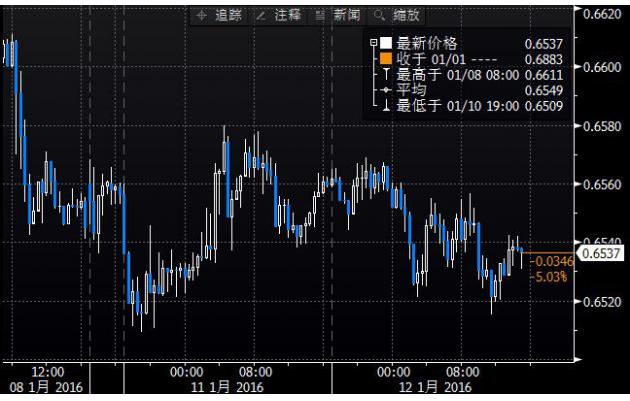This screenshot has width=630, height=401.
Task: Click the orange -0.0346 change value
Action: (x=552, y=262)
